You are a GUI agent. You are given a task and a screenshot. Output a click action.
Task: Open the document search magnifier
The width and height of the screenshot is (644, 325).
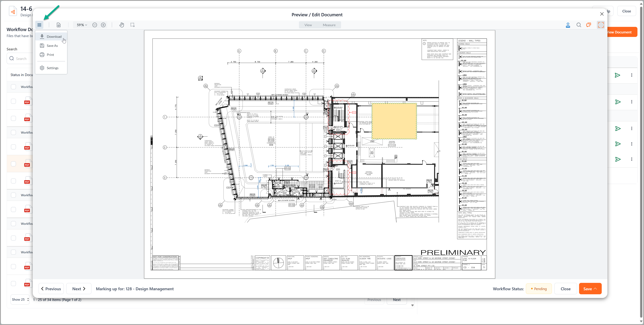coord(579,25)
